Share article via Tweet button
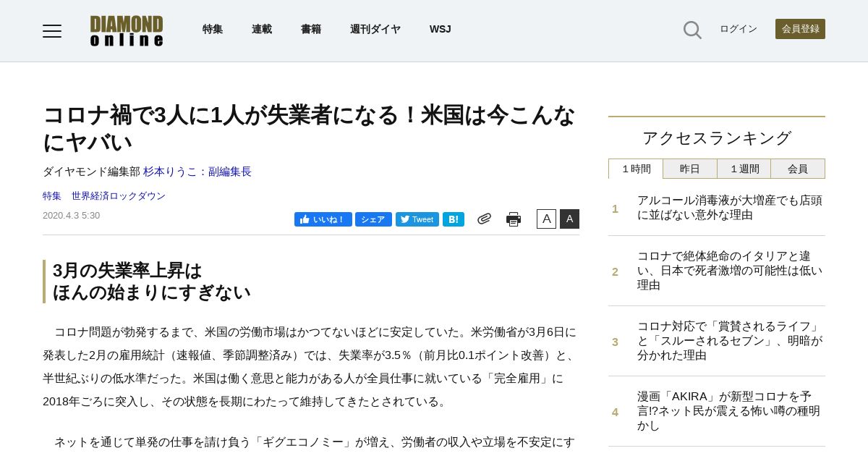This screenshot has height=456, width=868. coord(417,219)
